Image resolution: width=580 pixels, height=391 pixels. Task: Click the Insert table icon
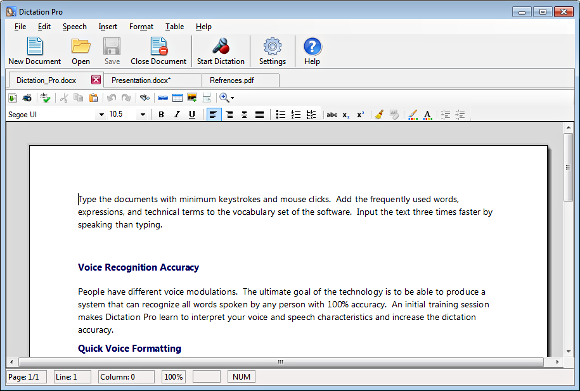178,98
